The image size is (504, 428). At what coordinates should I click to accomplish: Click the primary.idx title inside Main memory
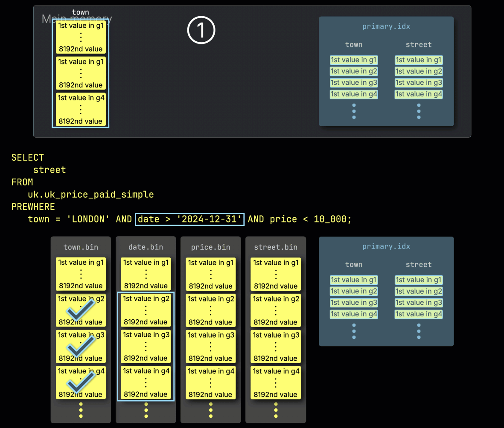[386, 26]
